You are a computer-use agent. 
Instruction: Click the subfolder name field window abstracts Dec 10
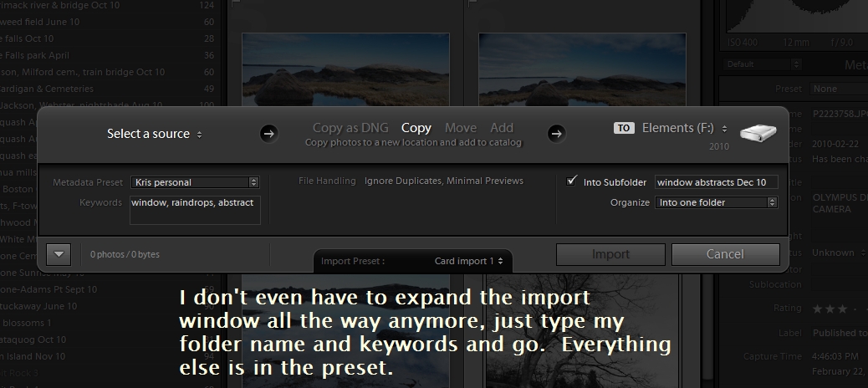coord(717,181)
